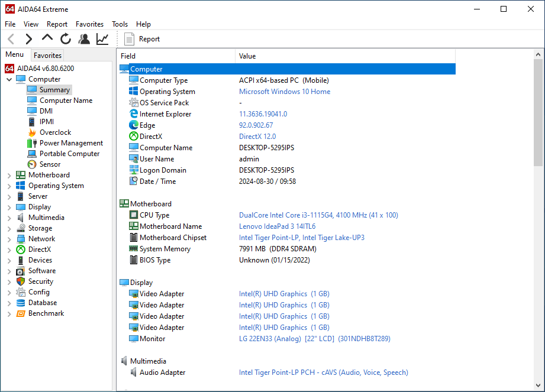Click the scrollbar down arrow

click(538, 385)
